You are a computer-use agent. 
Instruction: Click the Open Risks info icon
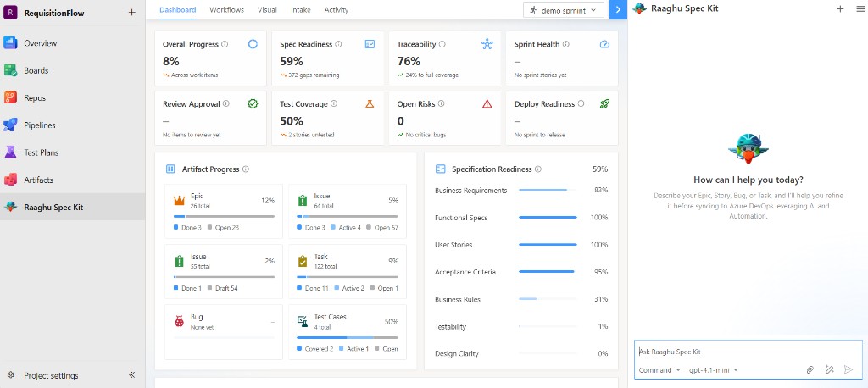[441, 103]
